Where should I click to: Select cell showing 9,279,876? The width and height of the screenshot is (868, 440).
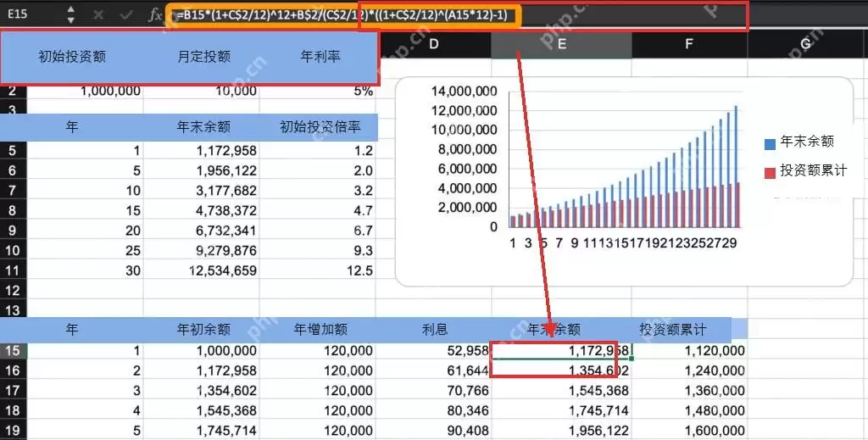tap(202, 250)
